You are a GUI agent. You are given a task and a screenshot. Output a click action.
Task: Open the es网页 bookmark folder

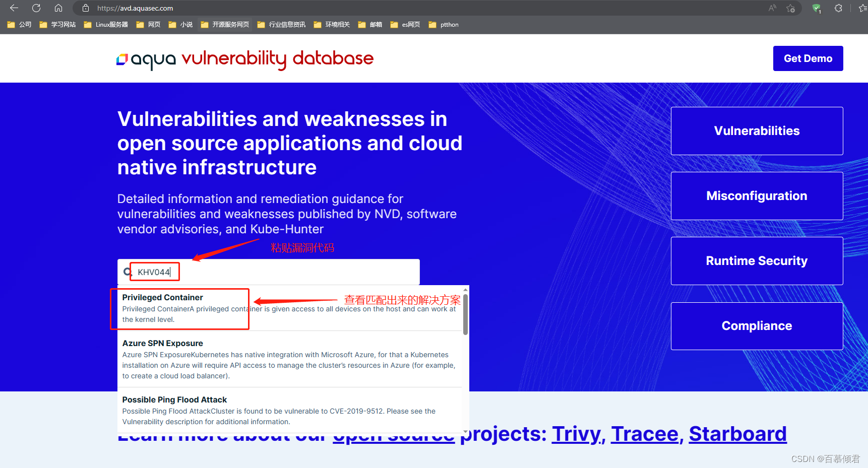[405, 24]
